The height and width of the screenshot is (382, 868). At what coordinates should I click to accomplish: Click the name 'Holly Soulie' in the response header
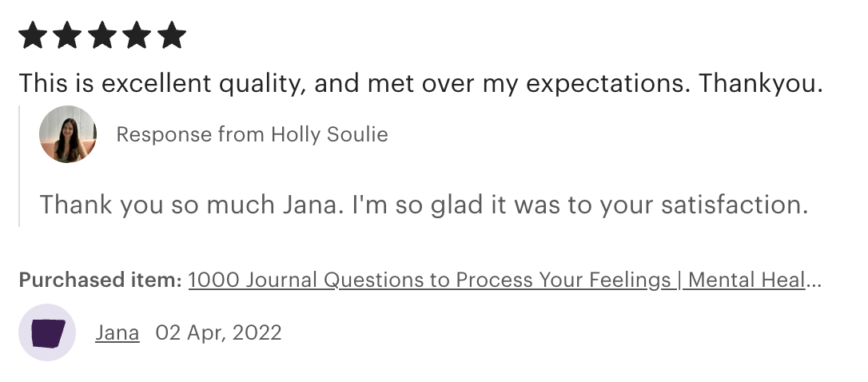point(329,134)
